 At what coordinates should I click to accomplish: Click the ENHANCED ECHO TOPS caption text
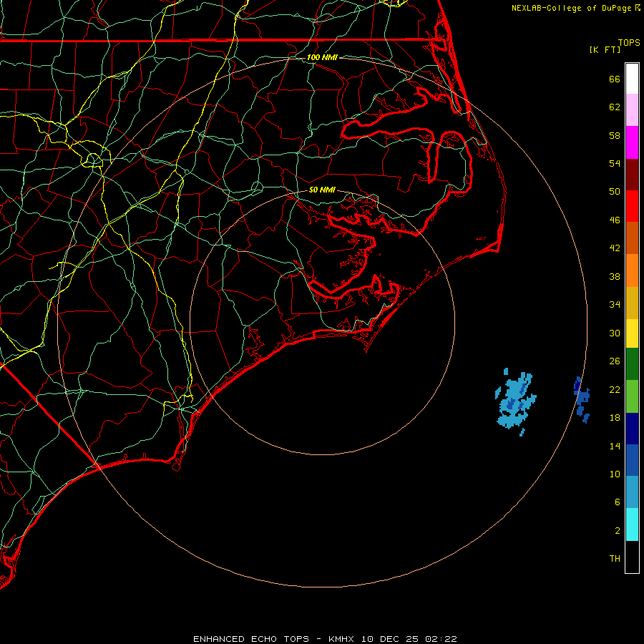click(x=251, y=639)
